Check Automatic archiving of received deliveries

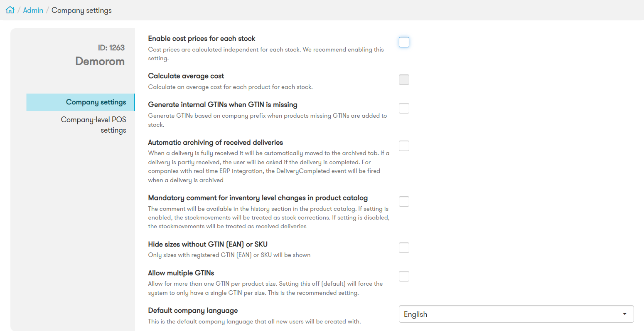click(x=404, y=146)
